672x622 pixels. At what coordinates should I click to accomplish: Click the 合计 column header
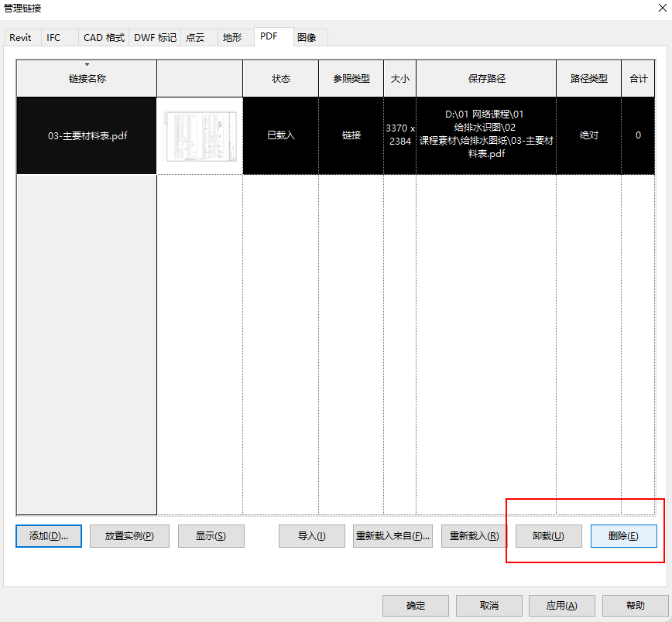coord(638,78)
